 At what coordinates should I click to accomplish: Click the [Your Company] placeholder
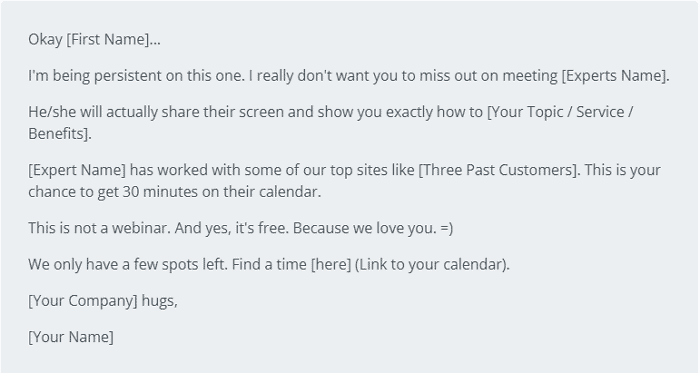[83, 301]
